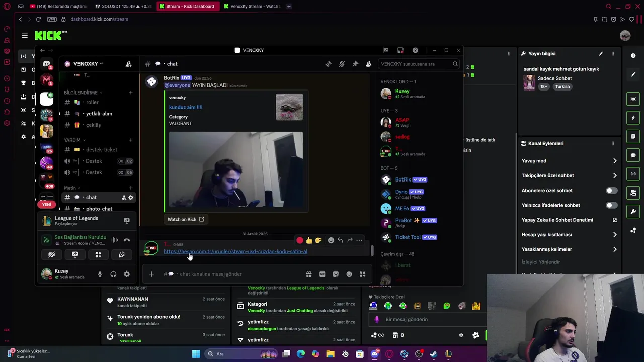Mute microphone in Discord user panel
This screenshot has height=362, width=644.
(100, 274)
